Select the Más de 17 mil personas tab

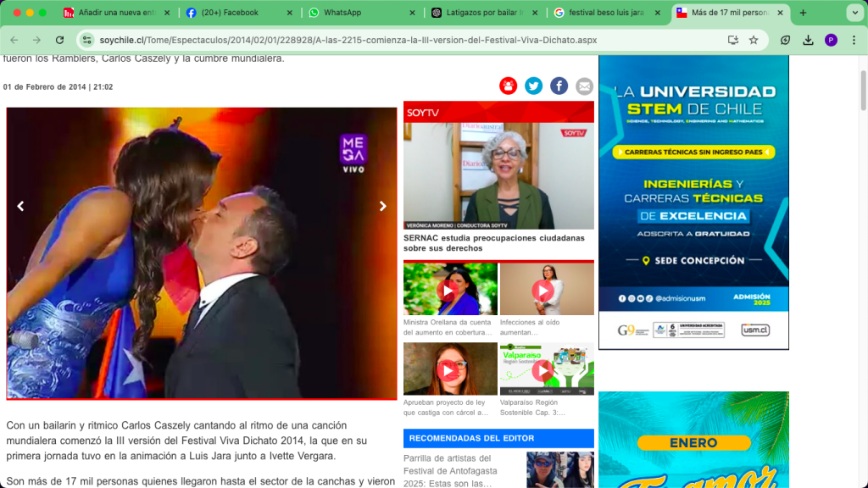(729, 13)
